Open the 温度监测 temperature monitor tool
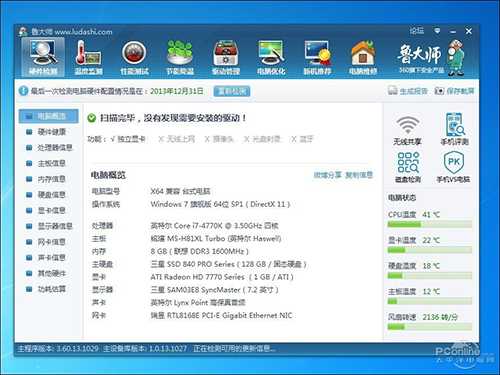The height and width of the screenshot is (375, 500). point(88,57)
